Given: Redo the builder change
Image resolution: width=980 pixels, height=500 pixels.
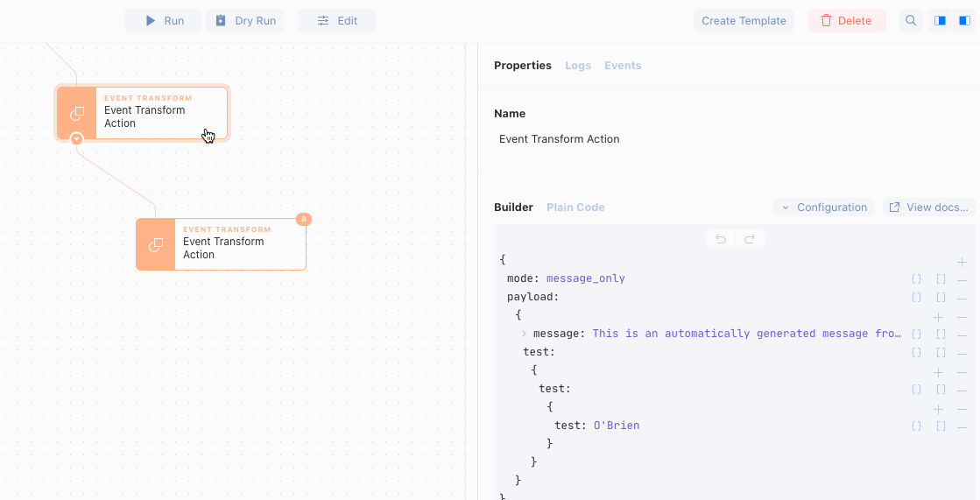Looking at the screenshot, I should pyautogui.click(x=750, y=239).
